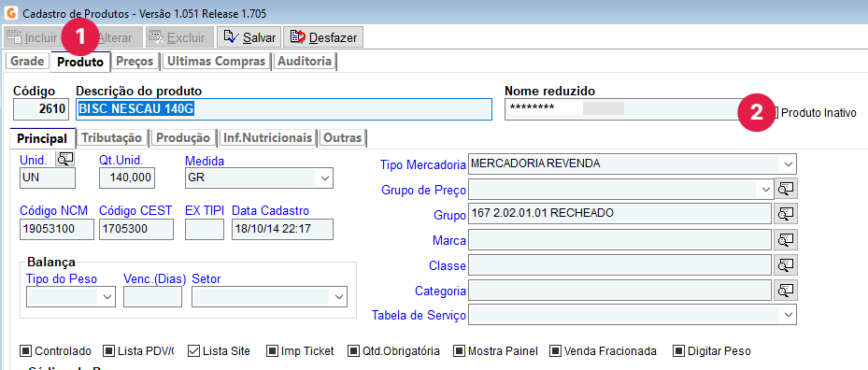Open the Tributação sub-tab
This screenshot has width=868, height=370.
(x=112, y=138)
